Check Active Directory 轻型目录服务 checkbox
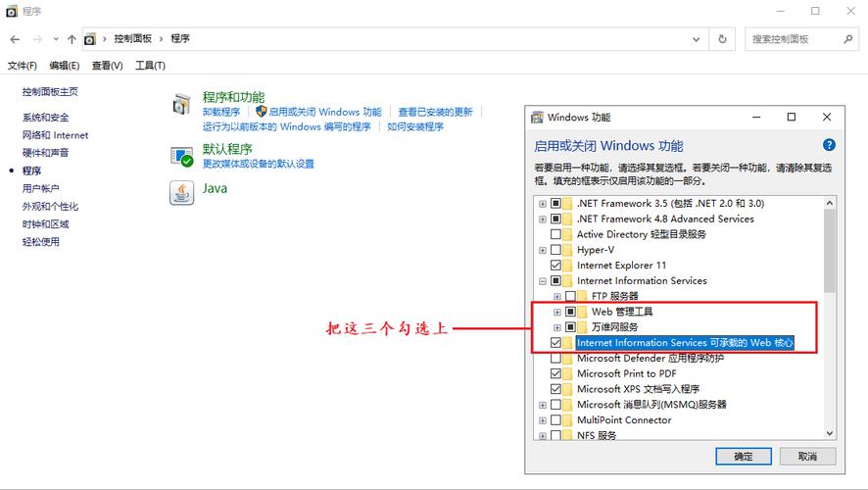 [x=555, y=234]
